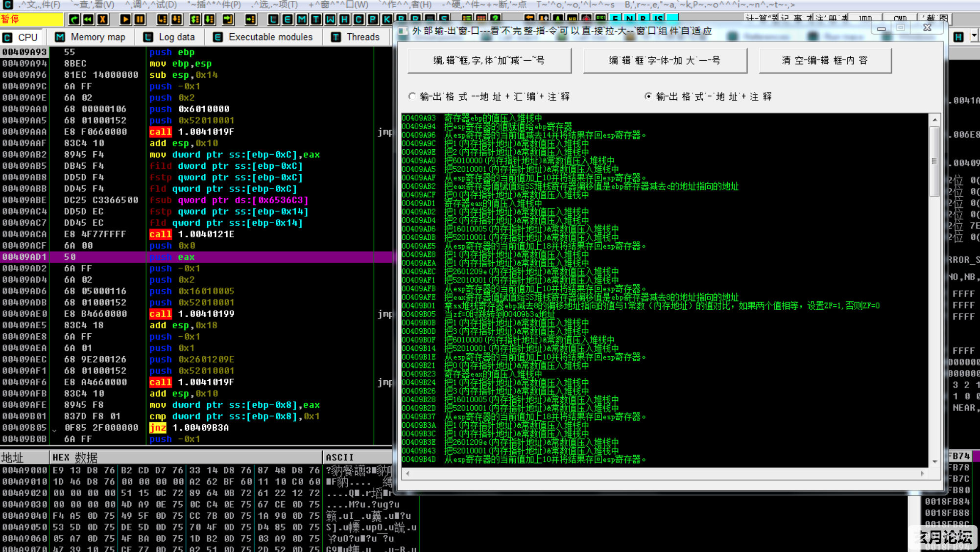Switch to the Threads tab

356,37
